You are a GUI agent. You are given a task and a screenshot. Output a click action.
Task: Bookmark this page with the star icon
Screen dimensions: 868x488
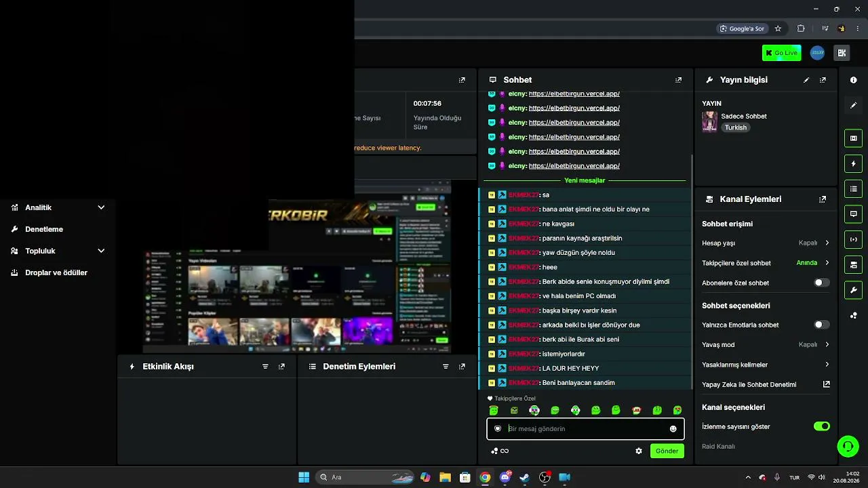[778, 28]
